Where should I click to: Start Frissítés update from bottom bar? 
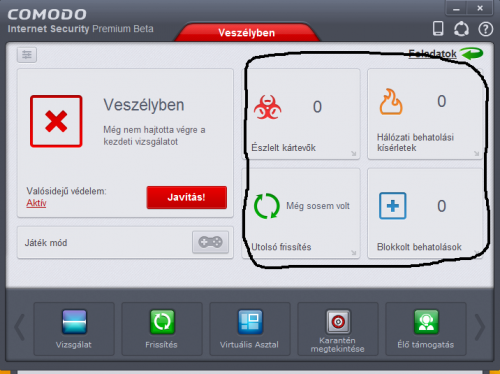pos(162,329)
